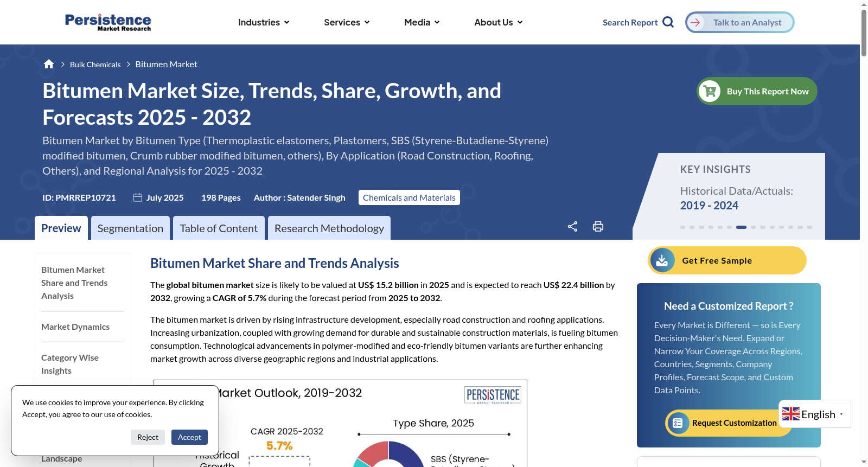Open the Research Methodology tab
Image resolution: width=868 pixels, height=467 pixels.
[329, 228]
